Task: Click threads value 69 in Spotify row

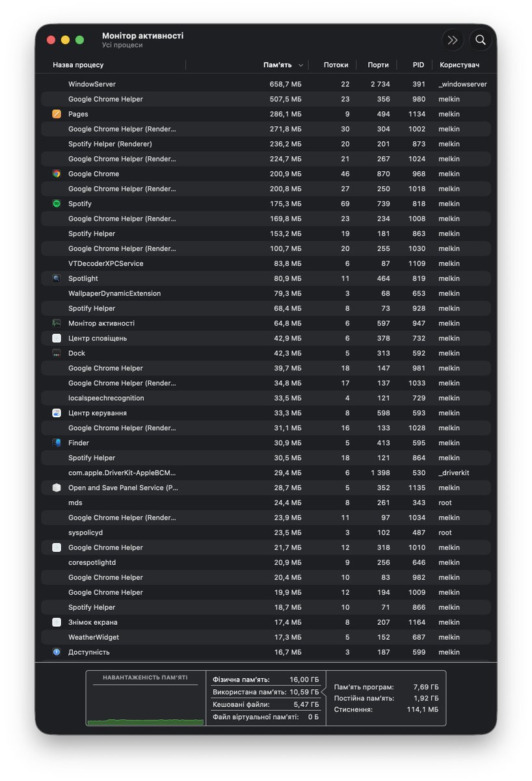Action: tap(345, 204)
